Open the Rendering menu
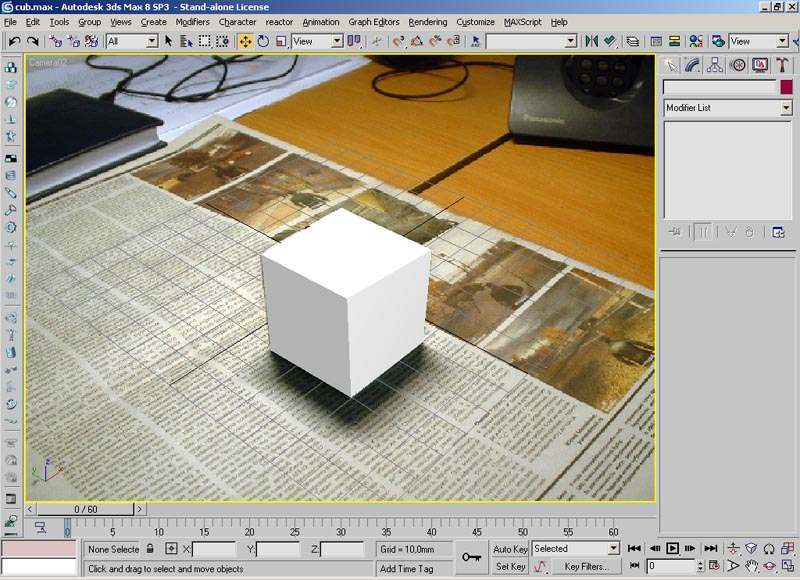The image size is (800, 580). (x=428, y=22)
